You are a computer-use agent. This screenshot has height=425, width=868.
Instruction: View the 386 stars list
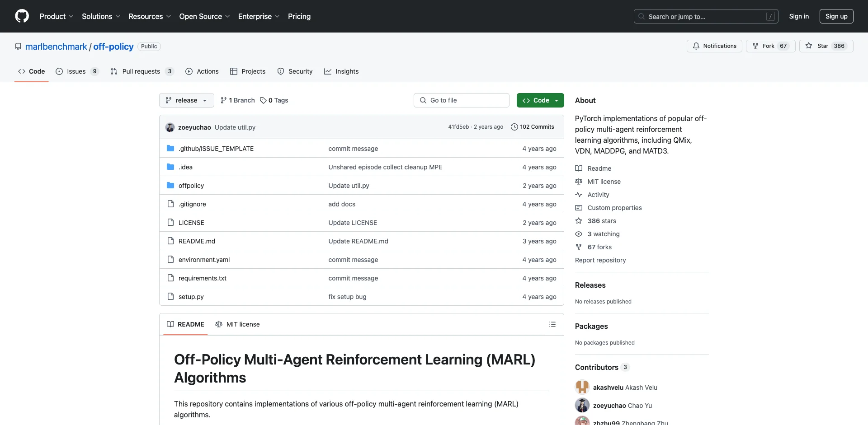tap(595, 221)
